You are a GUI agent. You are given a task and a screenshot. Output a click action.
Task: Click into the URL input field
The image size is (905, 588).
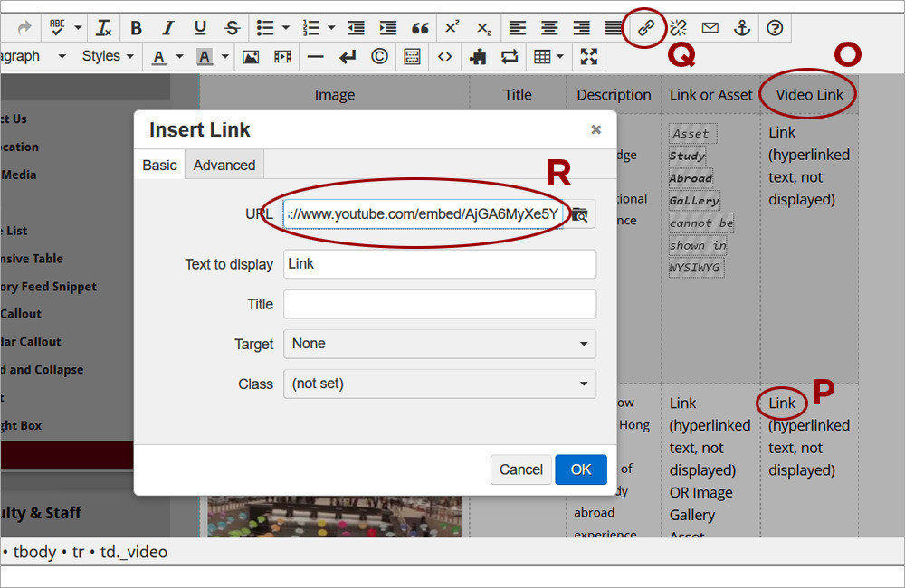pos(423,214)
